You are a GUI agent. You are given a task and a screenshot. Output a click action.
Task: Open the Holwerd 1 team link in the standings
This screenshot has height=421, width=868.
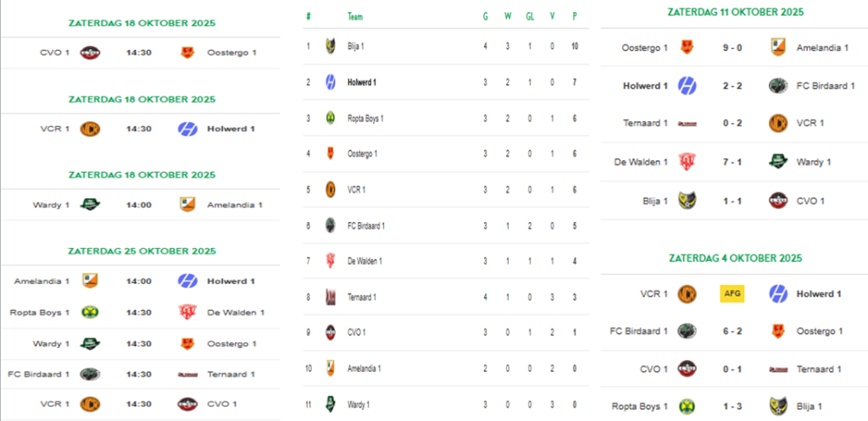click(362, 82)
